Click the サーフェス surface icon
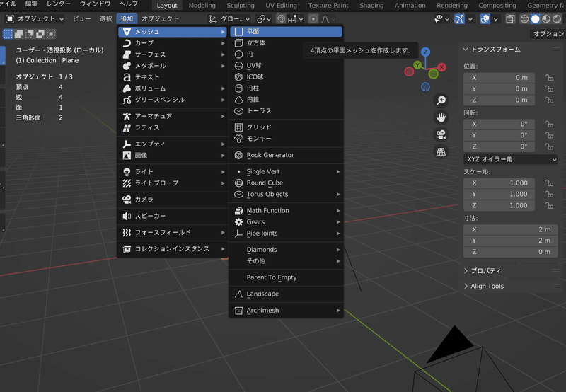 point(127,54)
